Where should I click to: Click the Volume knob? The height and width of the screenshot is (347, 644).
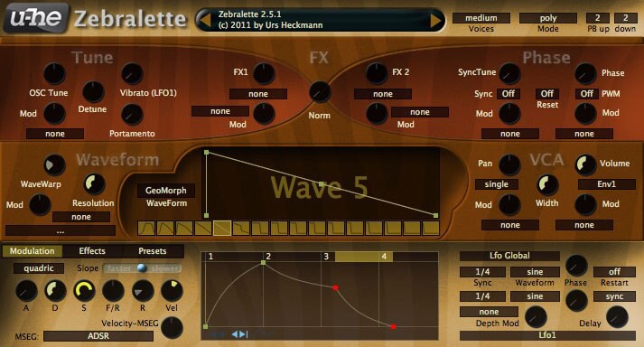[585, 164]
